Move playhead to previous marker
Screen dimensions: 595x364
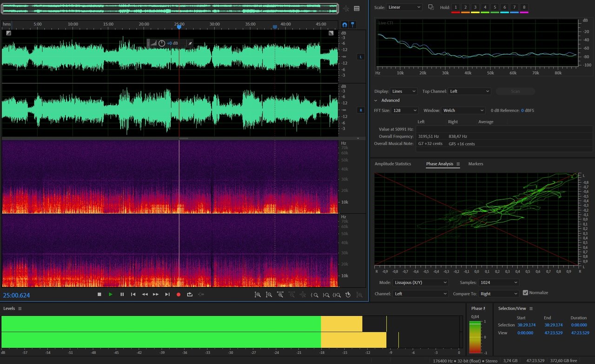pyautogui.click(x=133, y=294)
